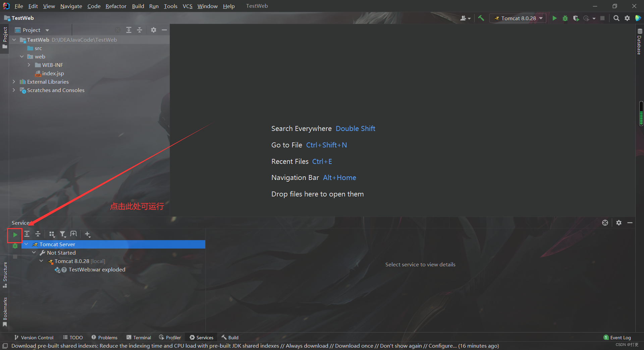The width and height of the screenshot is (644, 350).
Task: Collapse all nodes in the Services toolbar
Action: pos(38,234)
